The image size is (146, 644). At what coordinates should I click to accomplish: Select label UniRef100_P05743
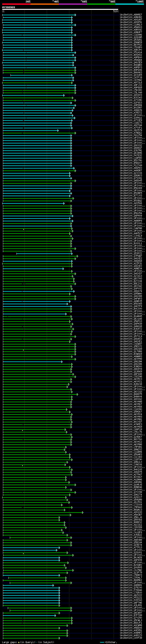[x=131, y=600]
